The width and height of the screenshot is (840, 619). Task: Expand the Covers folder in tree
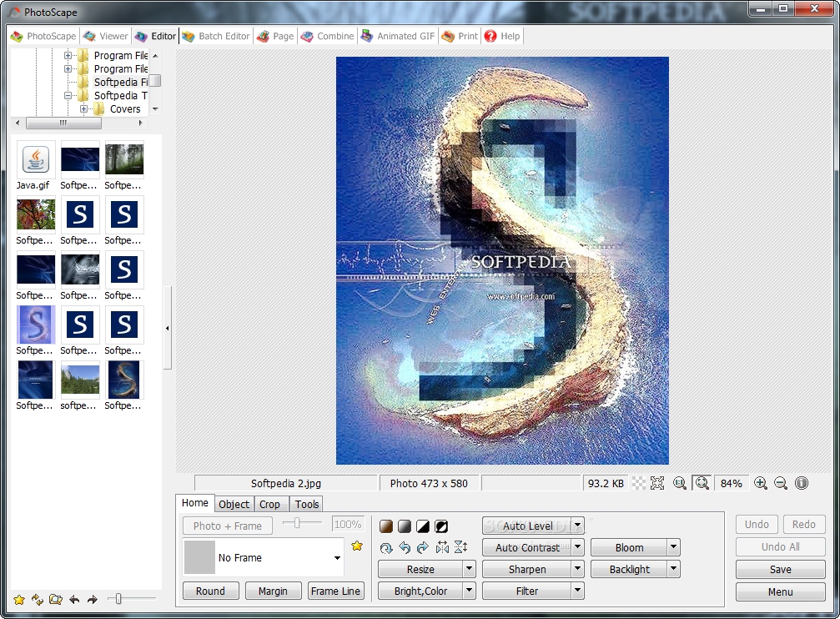click(x=83, y=108)
